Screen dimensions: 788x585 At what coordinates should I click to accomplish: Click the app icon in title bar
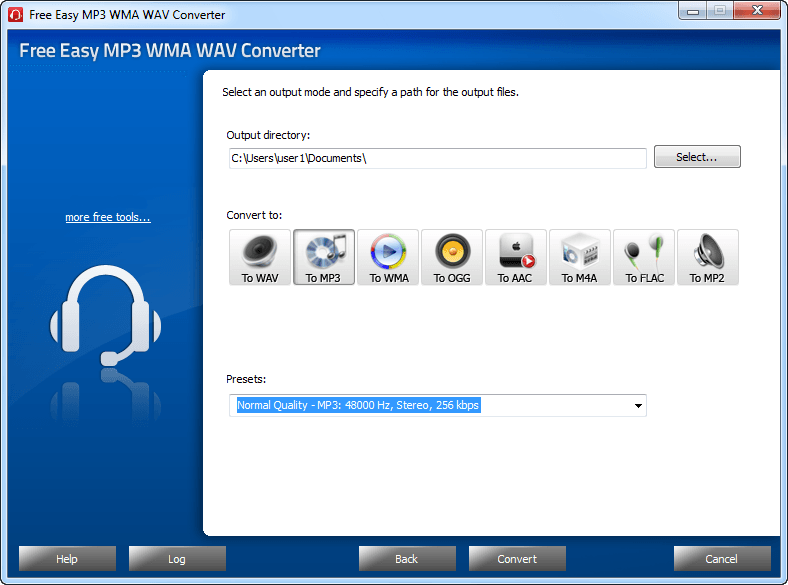(15, 15)
